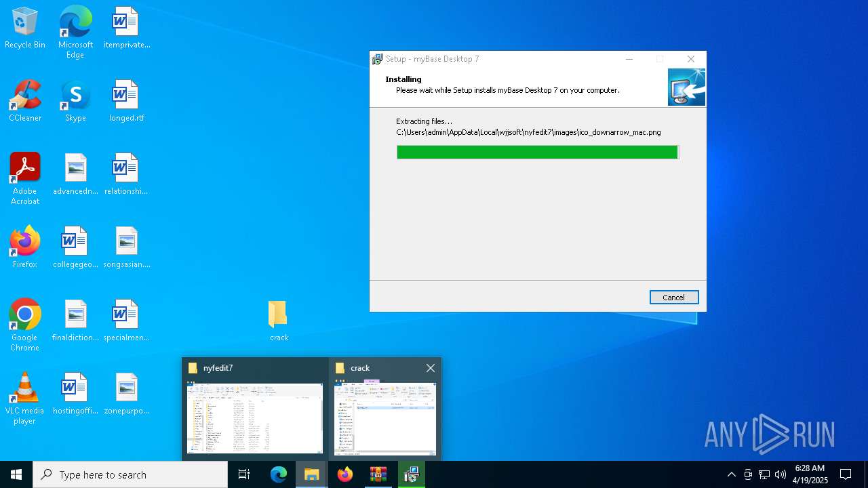Image resolution: width=868 pixels, height=488 pixels.
Task: Cancel the myBase Desktop 7 installation
Action: pyautogui.click(x=674, y=298)
